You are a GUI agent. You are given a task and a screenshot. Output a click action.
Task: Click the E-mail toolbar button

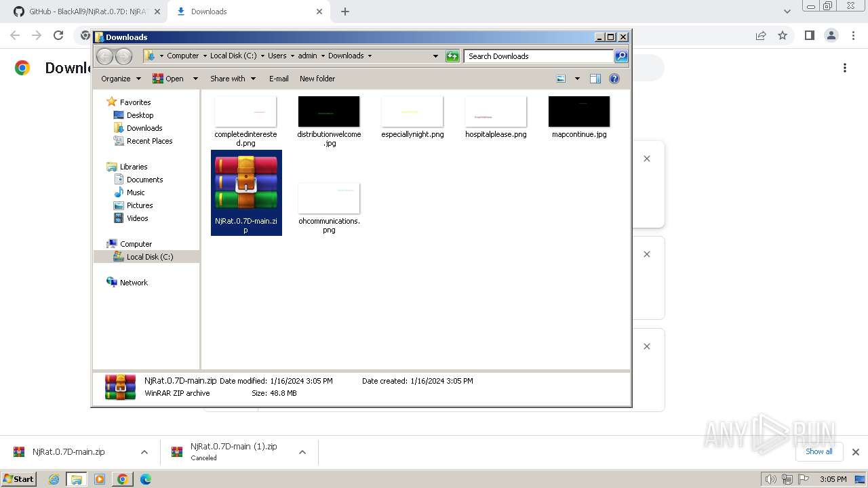click(279, 79)
